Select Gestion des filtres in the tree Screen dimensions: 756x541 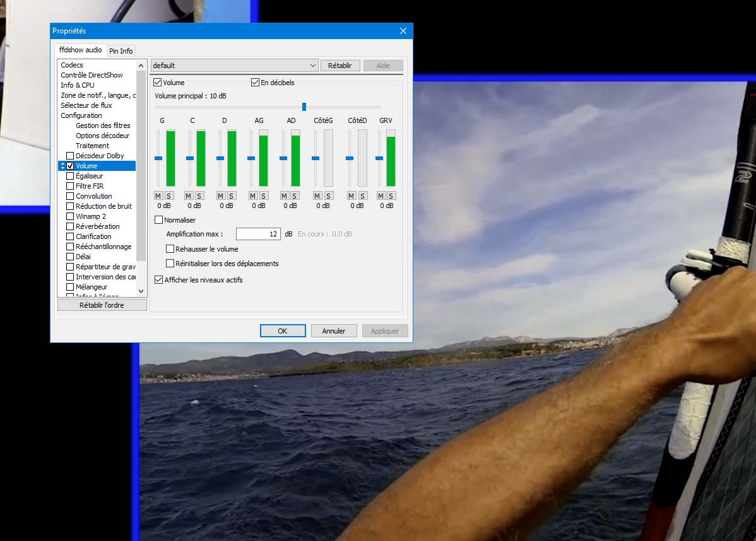(x=103, y=125)
